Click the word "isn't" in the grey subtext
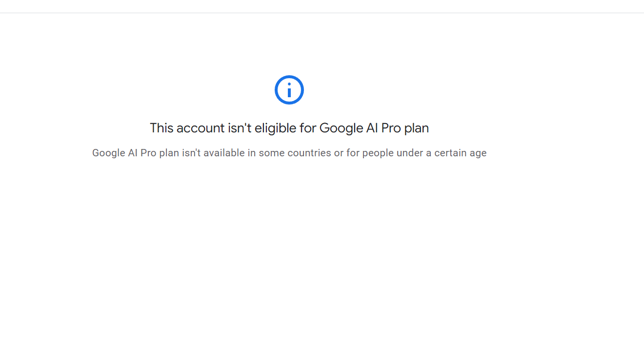Viewport: 644px width, 338px height. click(191, 153)
